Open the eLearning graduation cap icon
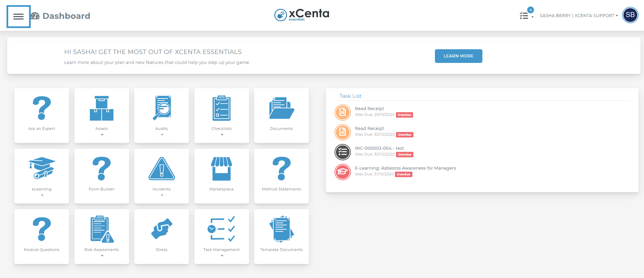This screenshot has height=278, width=644. [x=42, y=168]
